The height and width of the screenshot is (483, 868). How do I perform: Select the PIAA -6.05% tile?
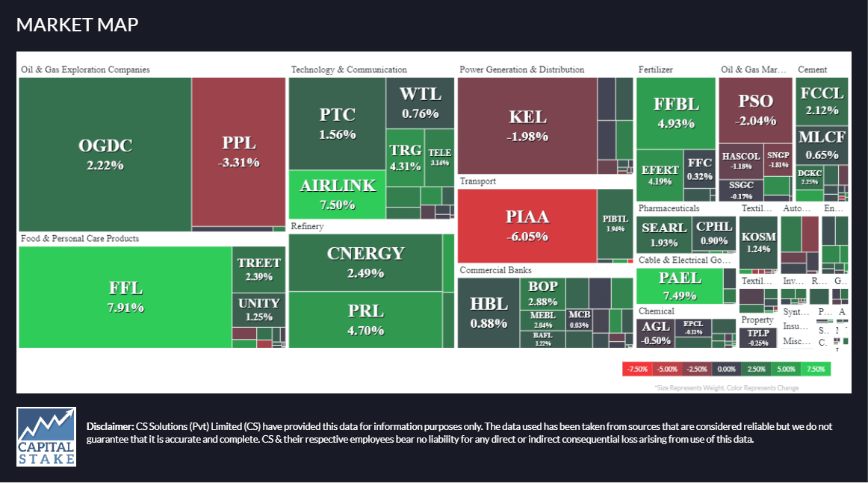[x=527, y=225]
